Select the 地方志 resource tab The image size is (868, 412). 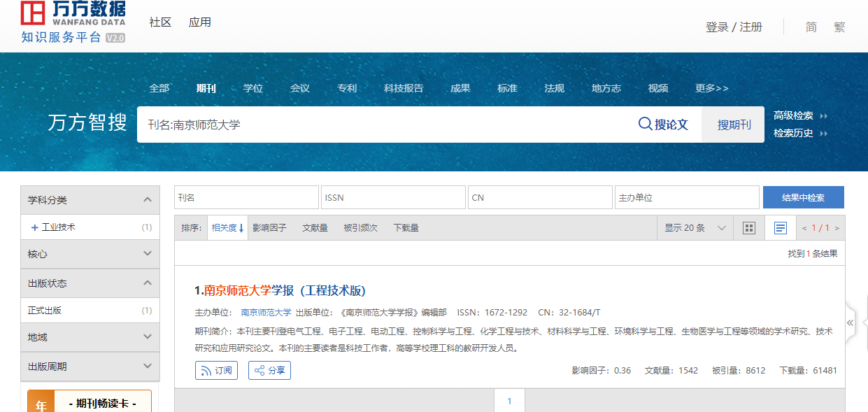point(606,88)
